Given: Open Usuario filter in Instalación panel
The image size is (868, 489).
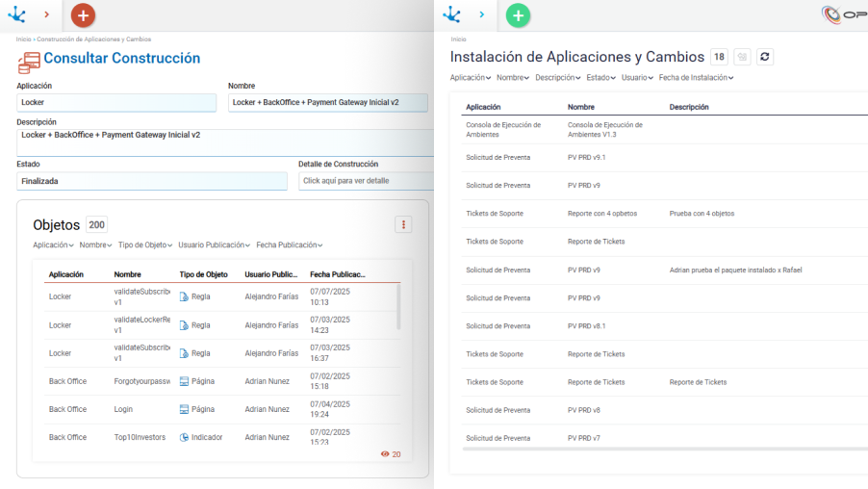Looking at the screenshot, I should [x=637, y=78].
